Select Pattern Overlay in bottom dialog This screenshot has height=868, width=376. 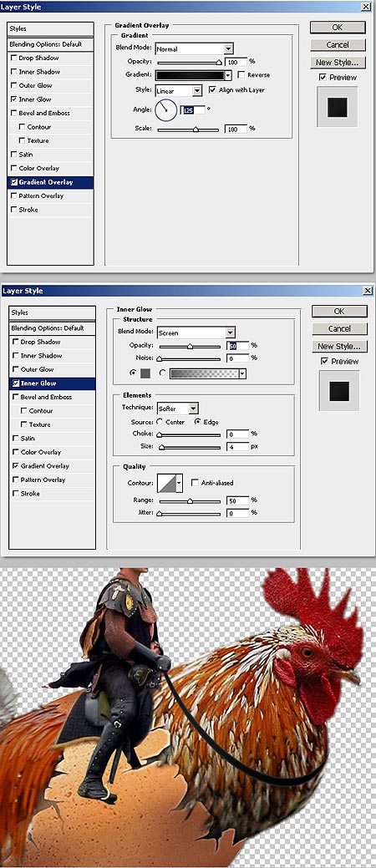53,480
